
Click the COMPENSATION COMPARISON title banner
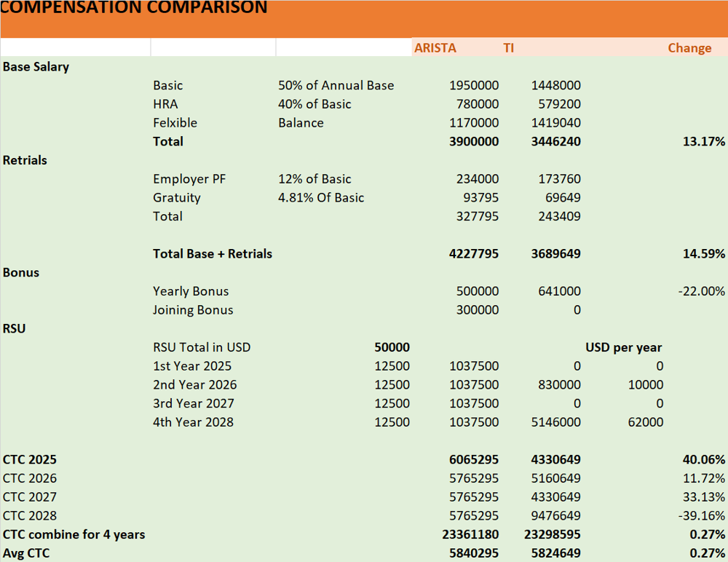(135, 9)
